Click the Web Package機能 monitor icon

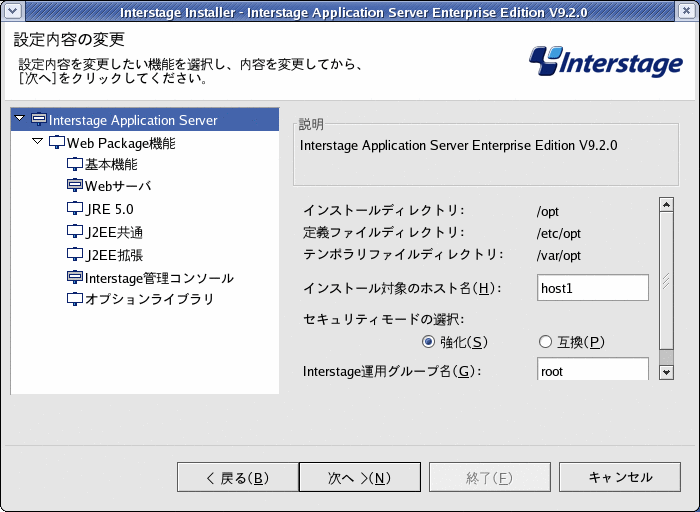point(57,142)
